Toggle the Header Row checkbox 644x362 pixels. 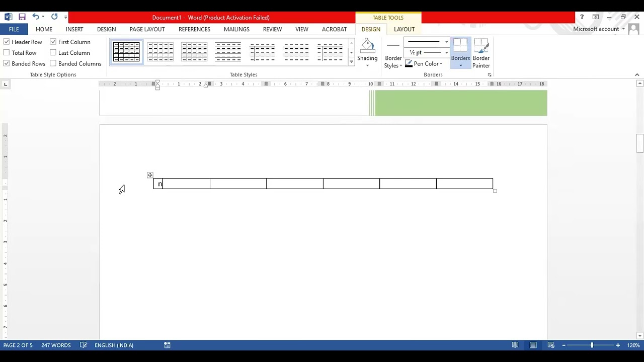[7, 42]
